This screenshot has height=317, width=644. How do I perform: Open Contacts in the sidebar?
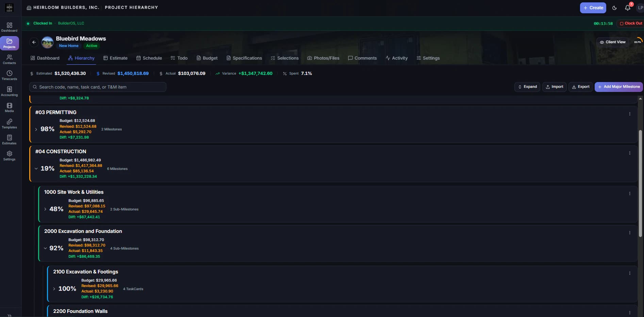coord(10,60)
